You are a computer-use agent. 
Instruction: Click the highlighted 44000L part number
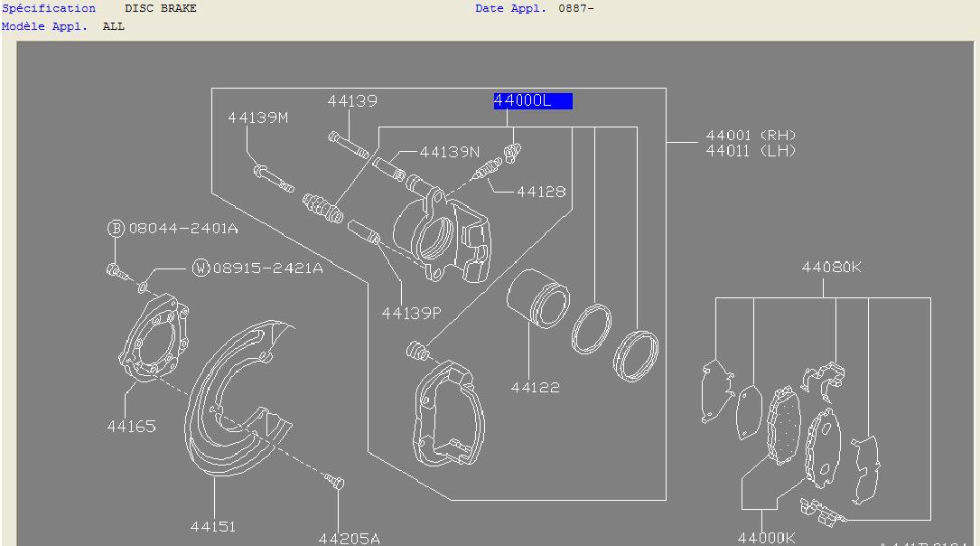tap(532, 100)
